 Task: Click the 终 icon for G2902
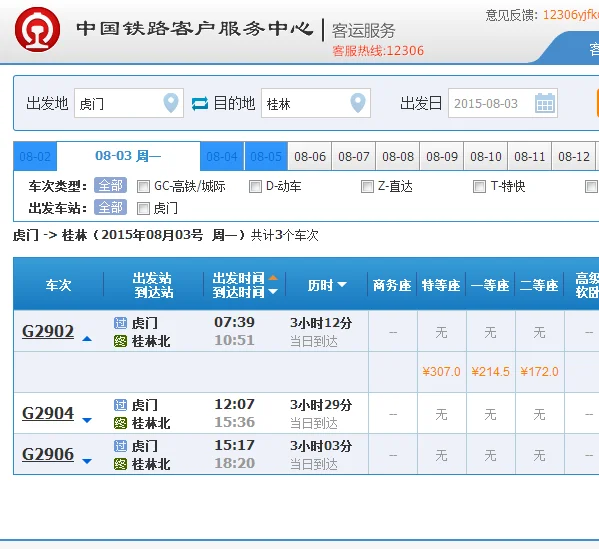click(x=120, y=341)
